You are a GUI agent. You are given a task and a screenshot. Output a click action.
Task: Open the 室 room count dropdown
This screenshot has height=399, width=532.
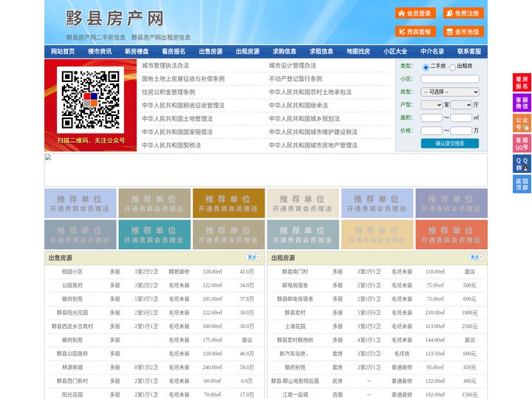point(432,105)
